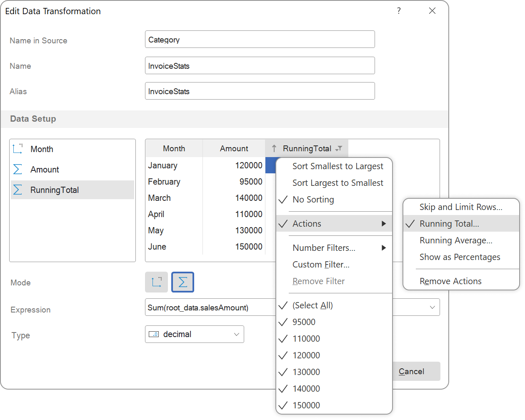This screenshot has width=525, height=420.
Task: Uncheck the 130000 filter value
Action: point(283,372)
